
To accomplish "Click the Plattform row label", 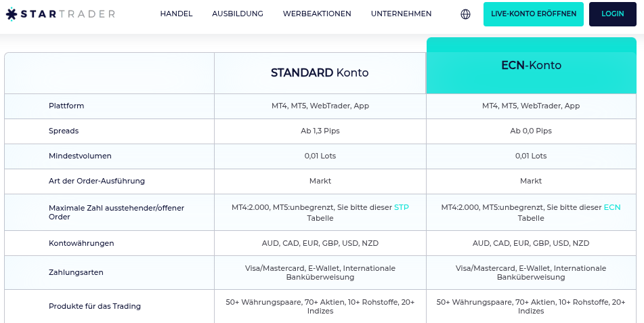I will click(66, 106).
